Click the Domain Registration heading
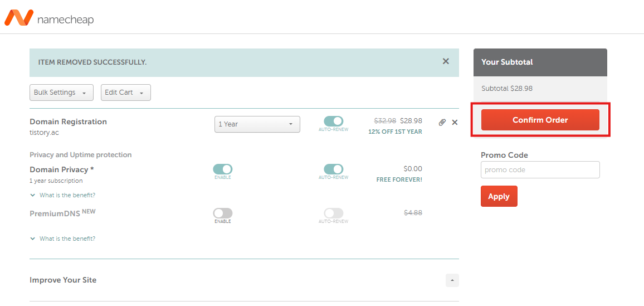This screenshot has width=644, height=306. pos(68,122)
